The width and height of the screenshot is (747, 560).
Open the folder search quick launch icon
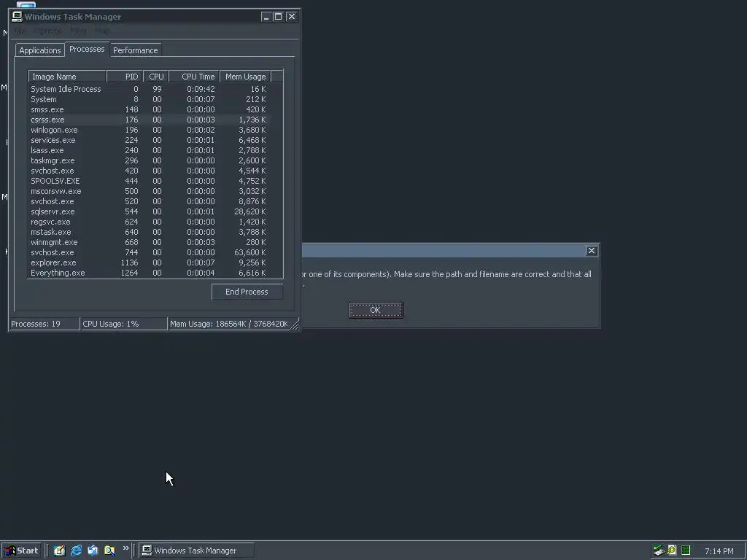[109, 551]
